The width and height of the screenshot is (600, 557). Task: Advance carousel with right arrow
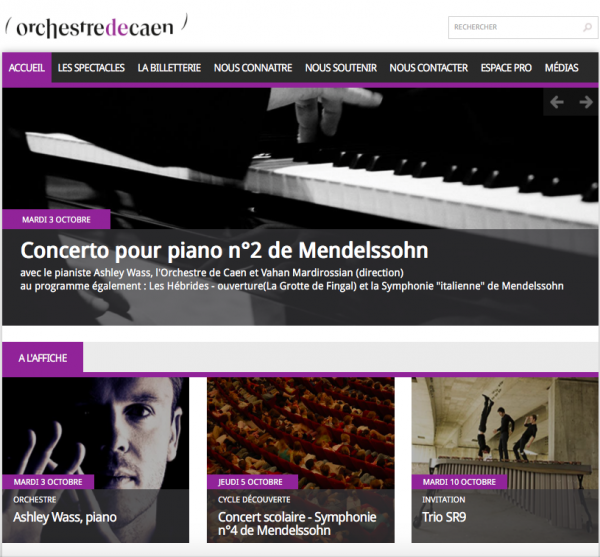pyautogui.click(x=586, y=102)
